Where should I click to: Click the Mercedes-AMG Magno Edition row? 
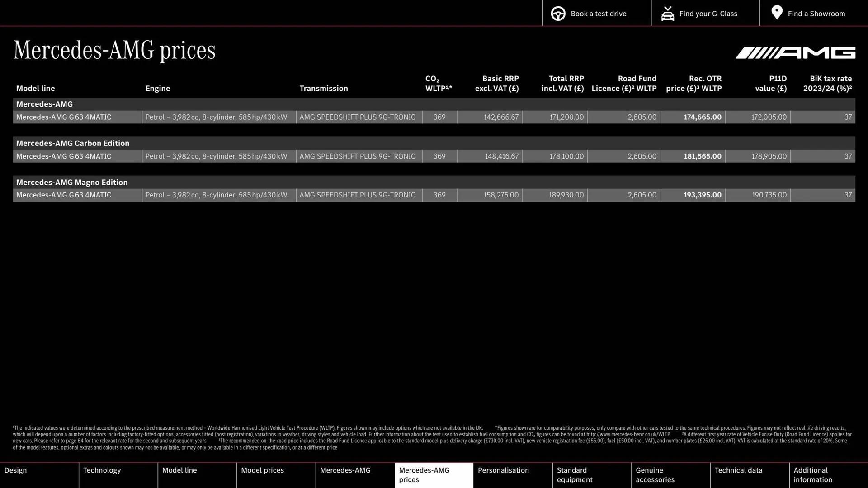point(434,195)
